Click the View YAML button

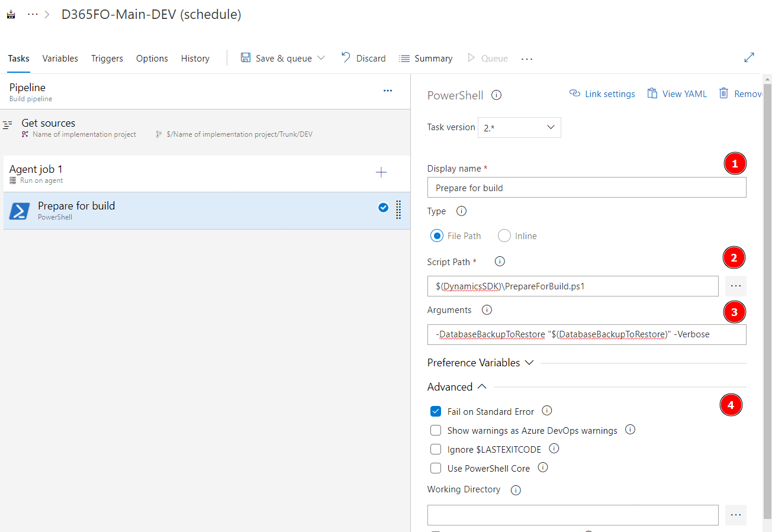click(x=677, y=93)
